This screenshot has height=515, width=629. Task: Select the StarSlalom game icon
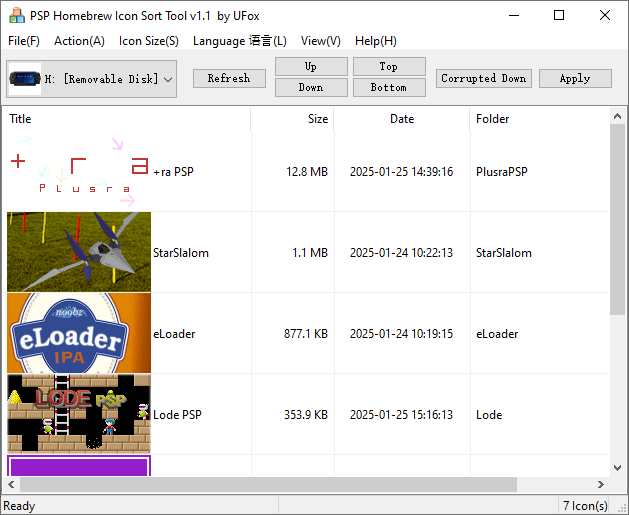(79, 252)
